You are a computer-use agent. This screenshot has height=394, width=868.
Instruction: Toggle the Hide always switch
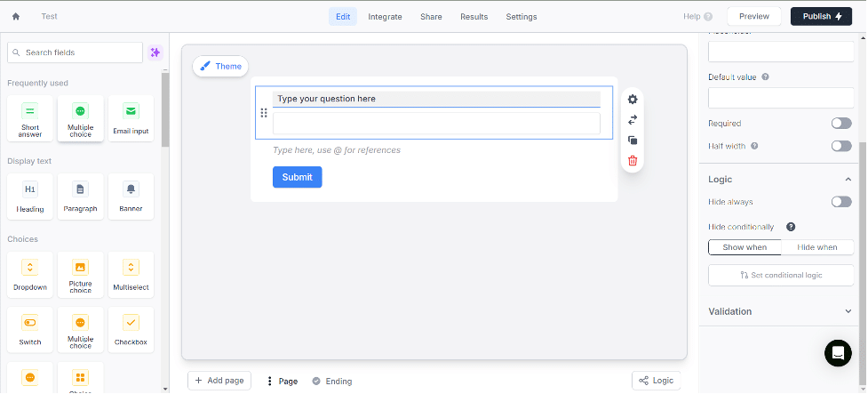pyautogui.click(x=840, y=202)
